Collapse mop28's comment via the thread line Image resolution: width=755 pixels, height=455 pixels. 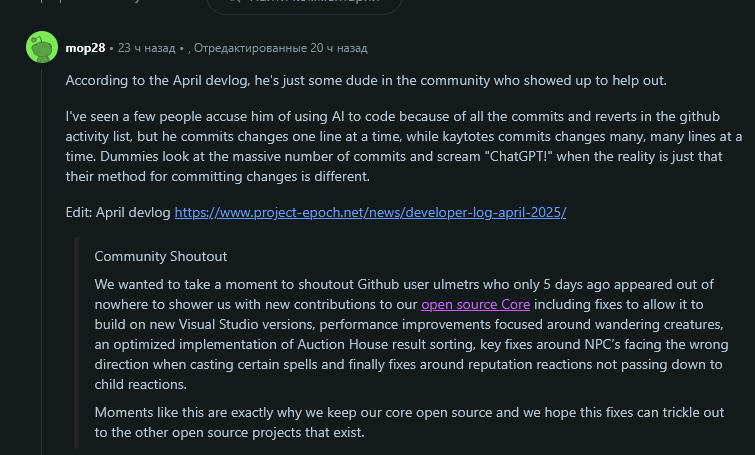(42, 260)
